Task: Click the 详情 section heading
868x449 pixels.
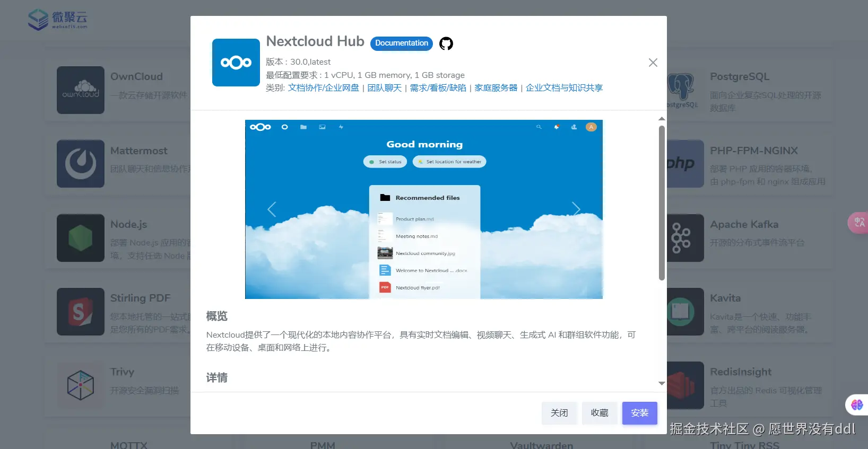Action: point(216,378)
